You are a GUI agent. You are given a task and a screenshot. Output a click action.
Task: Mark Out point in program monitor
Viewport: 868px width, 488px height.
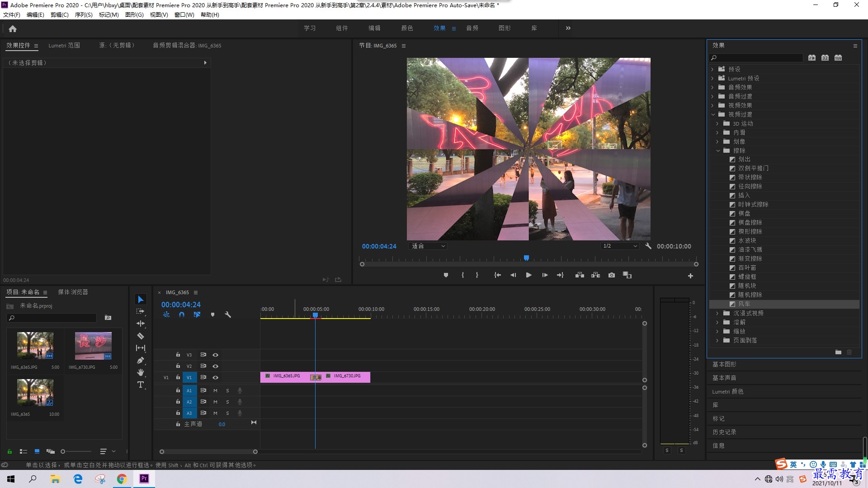tap(477, 275)
